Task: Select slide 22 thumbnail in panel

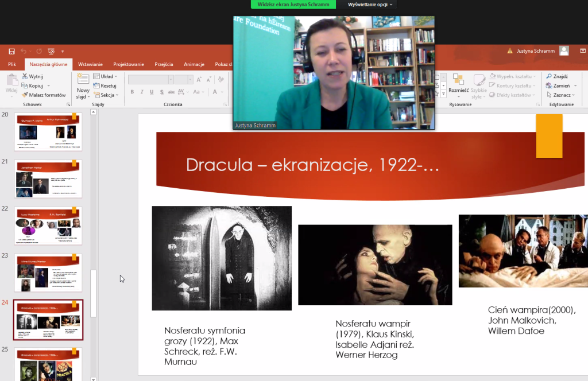Action: 48,226
